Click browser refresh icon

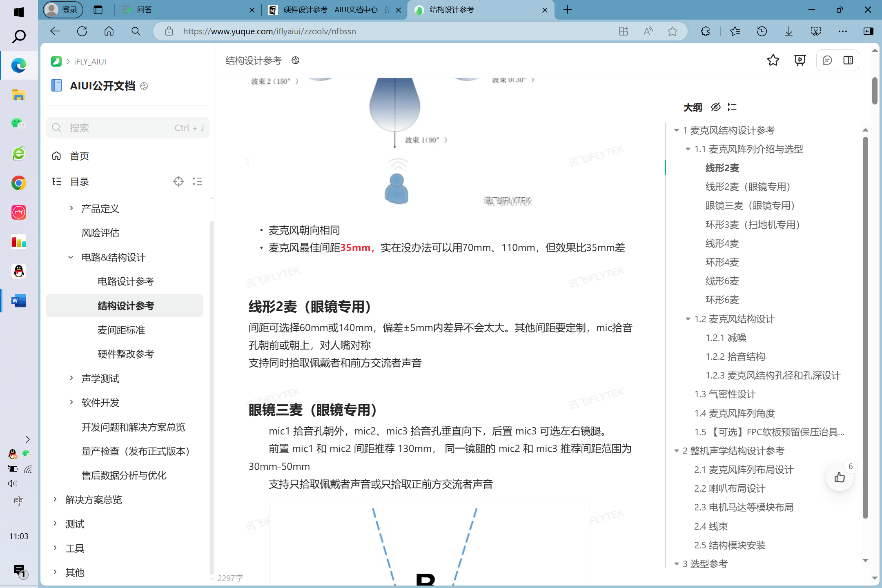coord(82,31)
